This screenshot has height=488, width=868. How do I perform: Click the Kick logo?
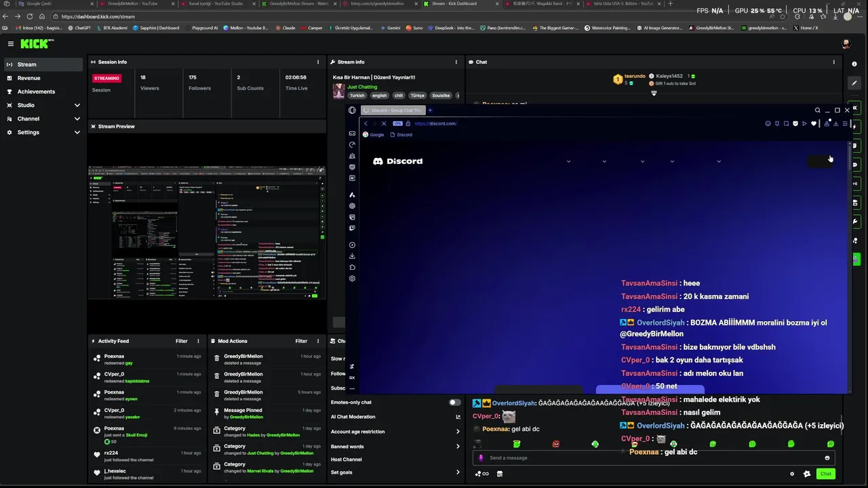(36, 44)
